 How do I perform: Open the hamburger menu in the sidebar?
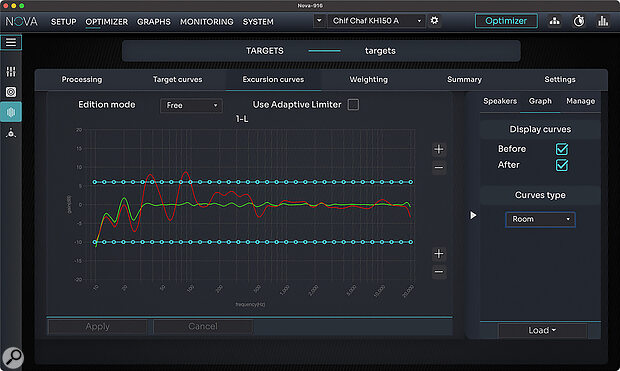11,42
